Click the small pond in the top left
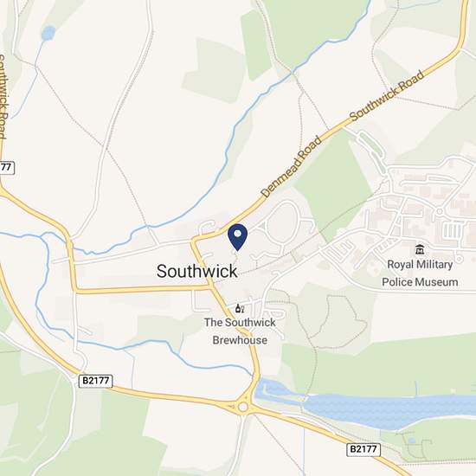The image size is (476, 476). 48,33
